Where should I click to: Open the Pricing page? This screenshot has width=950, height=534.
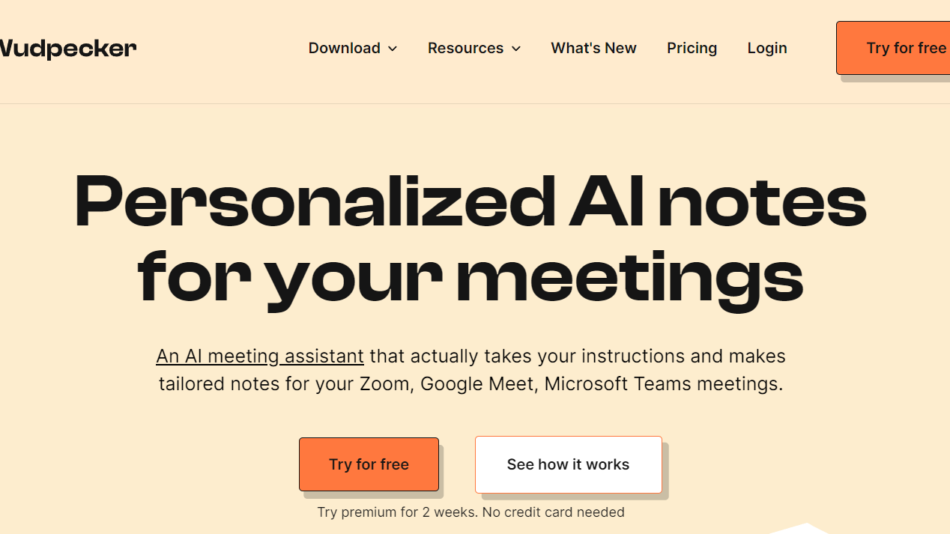pyautogui.click(x=692, y=48)
